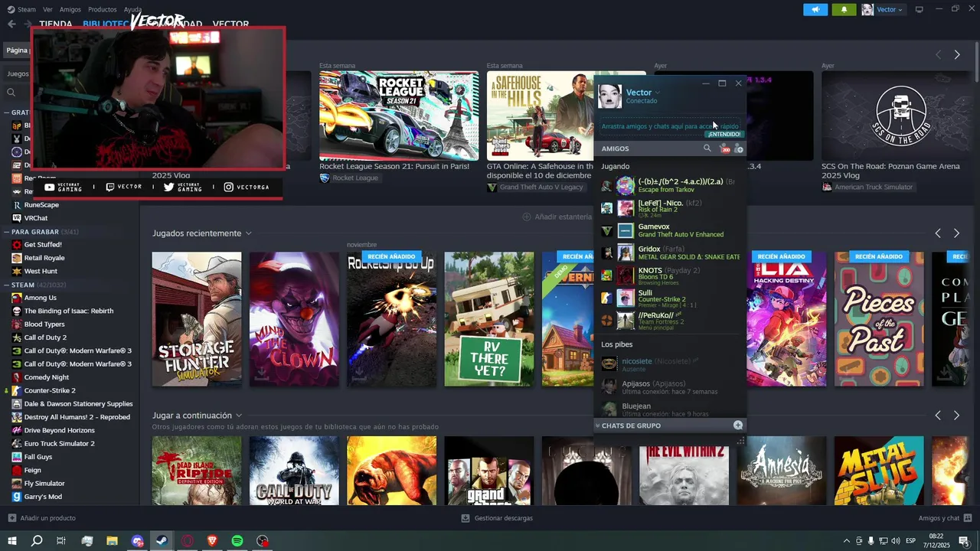Image resolution: width=980 pixels, height=551 pixels.
Task: Select Counter-Strike 2 in the library list
Action: [x=50, y=390]
